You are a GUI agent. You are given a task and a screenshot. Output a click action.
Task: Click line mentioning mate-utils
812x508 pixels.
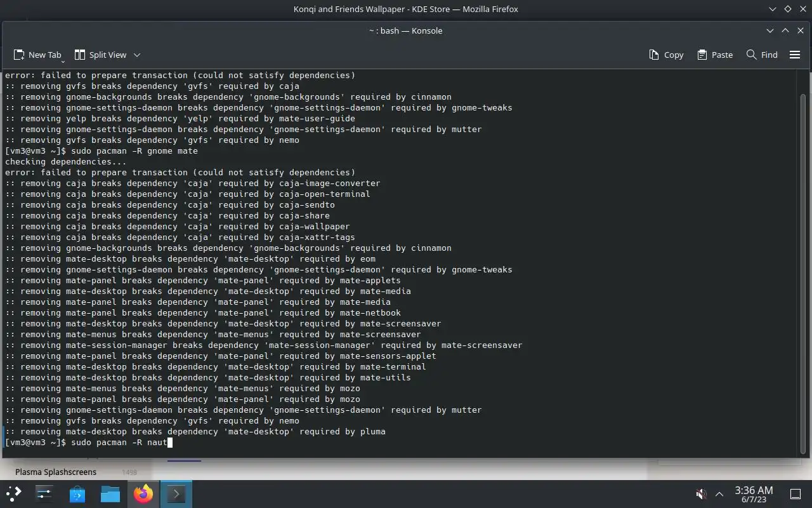point(208,377)
